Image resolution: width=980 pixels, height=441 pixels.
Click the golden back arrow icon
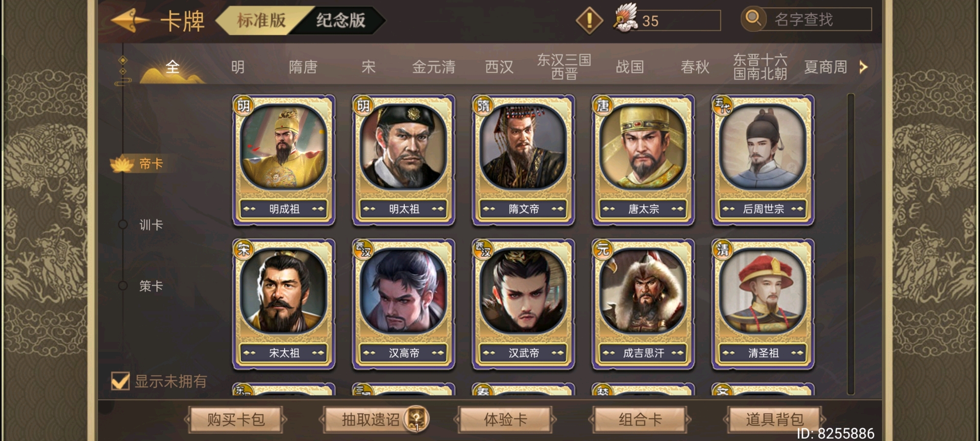tap(130, 21)
